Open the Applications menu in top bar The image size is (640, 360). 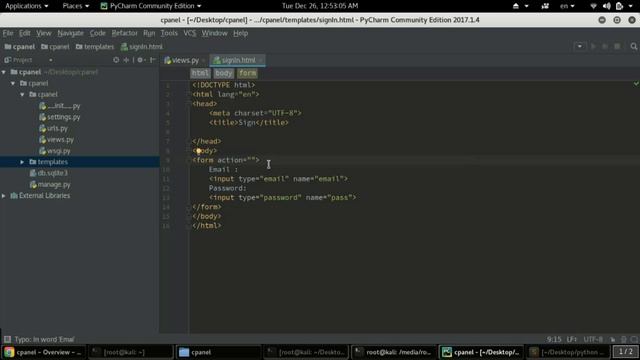27,6
